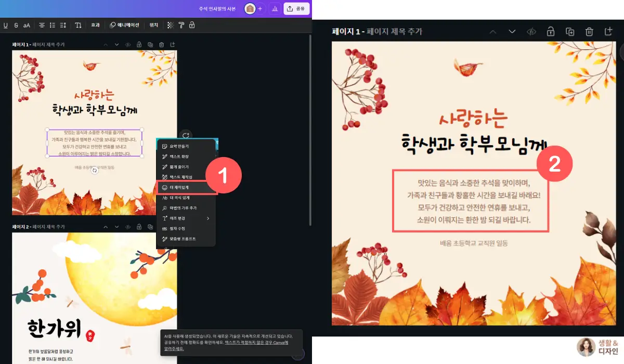The image size is (624, 364).
Task: Add a new page after 페이지 1
Action: pyautogui.click(x=608, y=31)
